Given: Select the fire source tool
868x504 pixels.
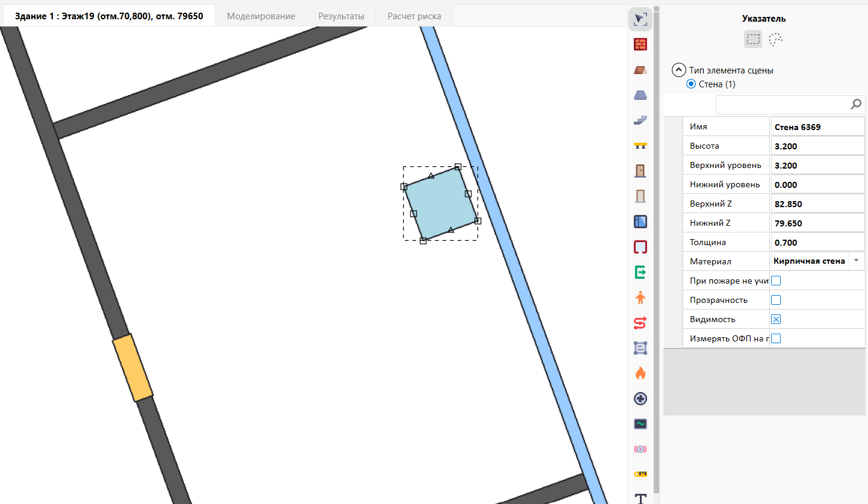Looking at the screenshot, I should [x=640, y=373].
